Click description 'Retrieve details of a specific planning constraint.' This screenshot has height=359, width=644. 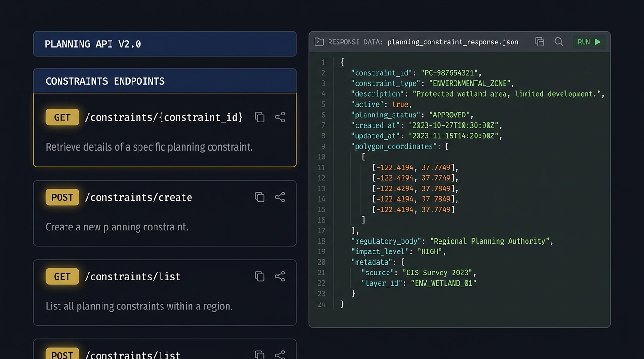[x=149, y=147]
